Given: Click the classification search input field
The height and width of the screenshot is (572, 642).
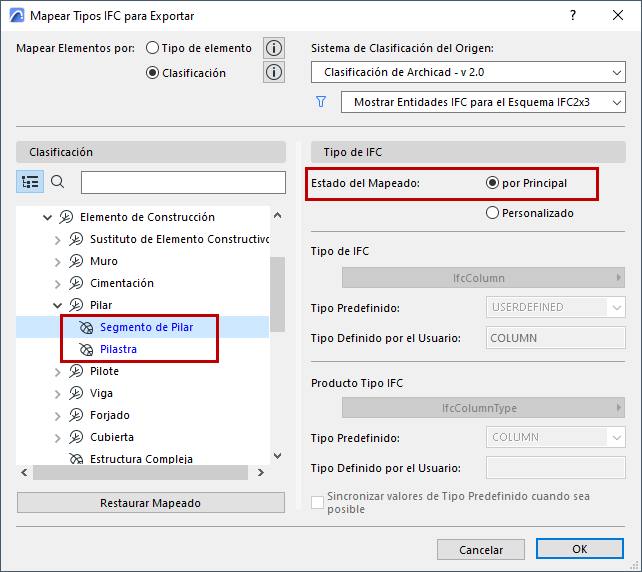Looking at the screenshot, I should [183, 182].
